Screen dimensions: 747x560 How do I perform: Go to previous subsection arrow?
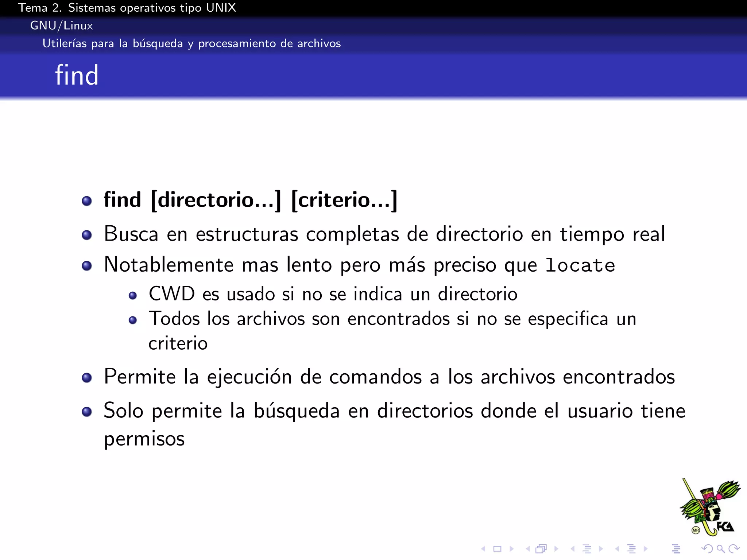(573, 549)
